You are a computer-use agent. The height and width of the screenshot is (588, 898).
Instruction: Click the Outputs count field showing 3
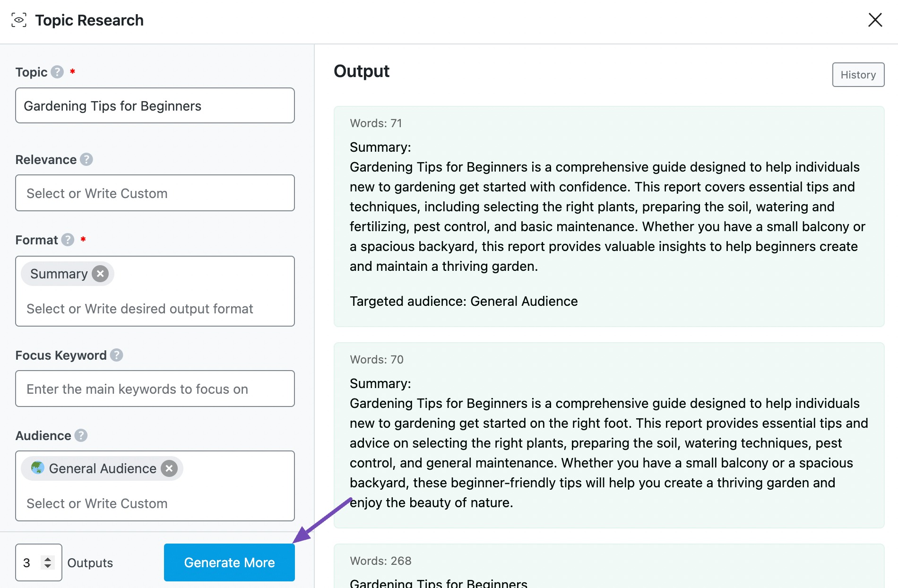(x=39, y=562)
